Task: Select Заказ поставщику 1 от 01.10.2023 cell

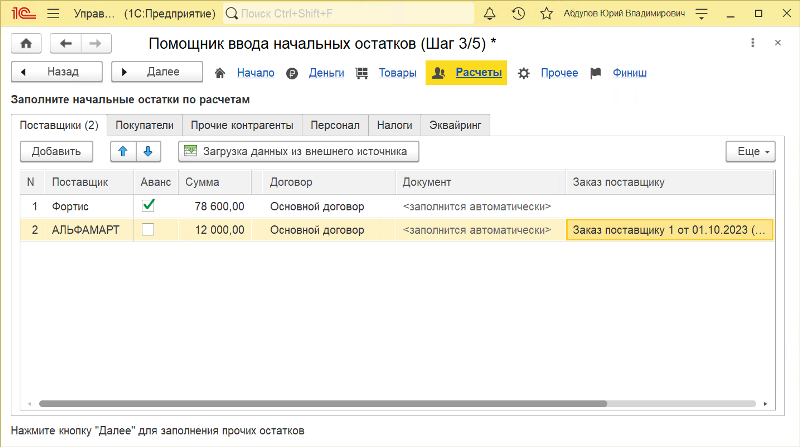Action: tap(669, 230)
